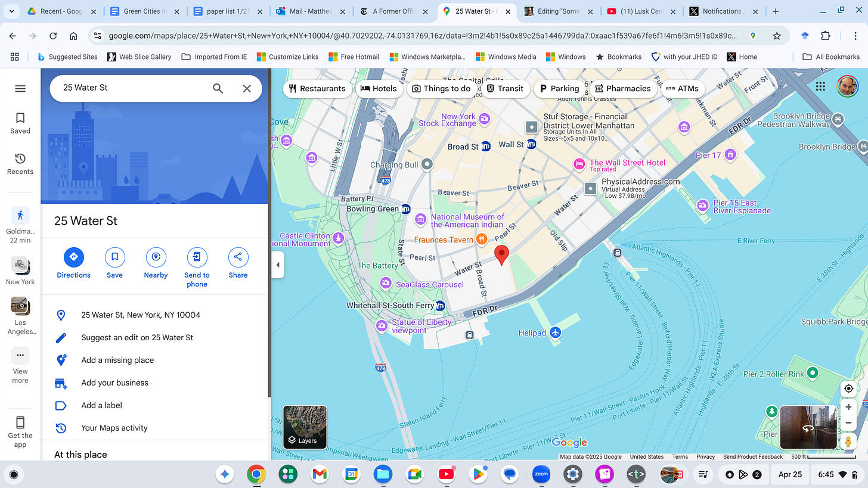Screen dimensions: 868x488
Task: Open the Imported From IE bookmarks folder
Action: (213, 57)
